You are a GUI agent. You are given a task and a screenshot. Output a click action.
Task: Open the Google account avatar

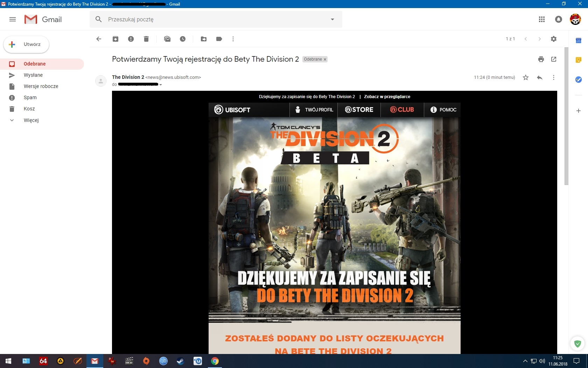575,19
